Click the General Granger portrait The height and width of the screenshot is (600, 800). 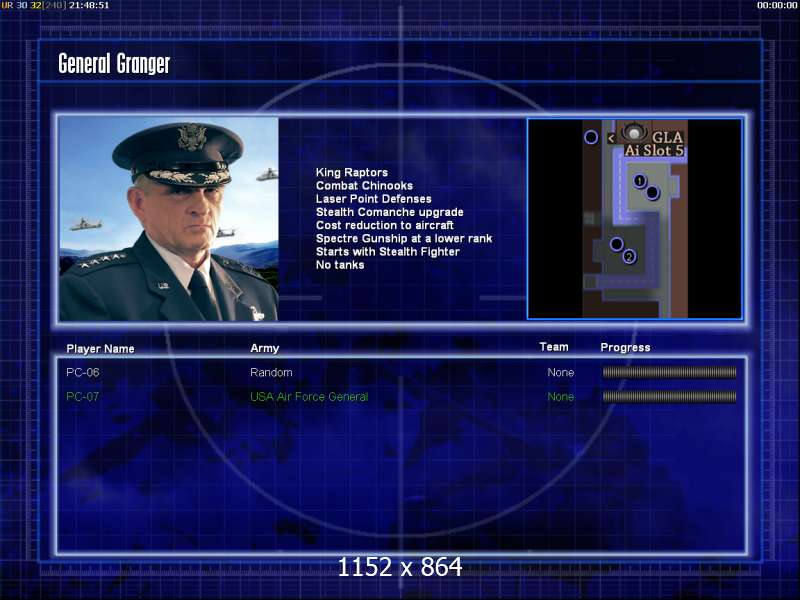point(169,219)
